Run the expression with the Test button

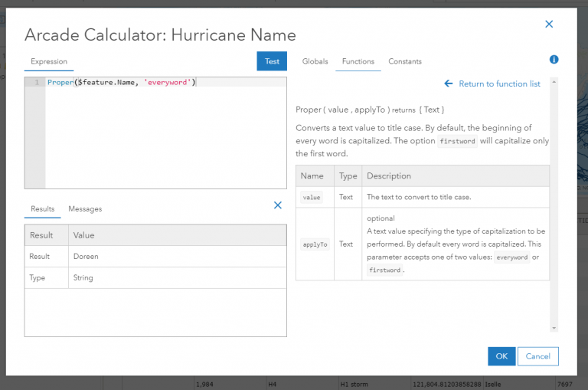pyautogui.click(x=272, y=61)
